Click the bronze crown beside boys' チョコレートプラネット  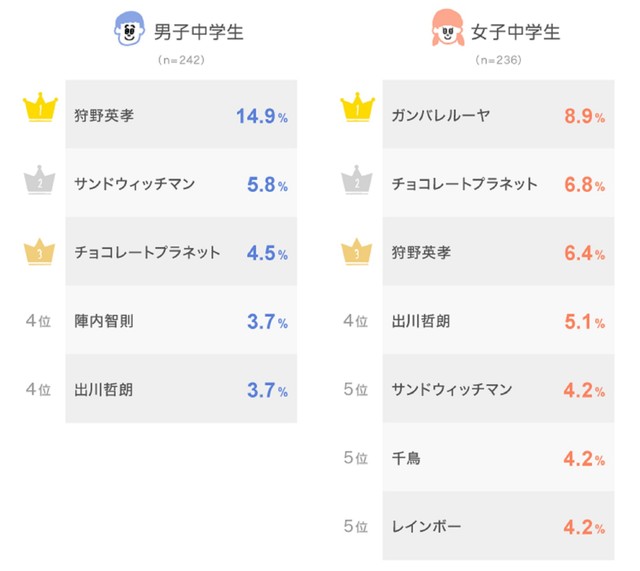pos(37,252)
